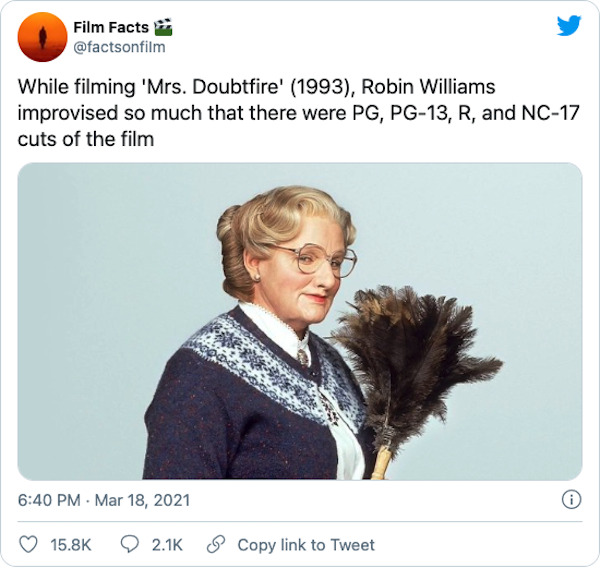
Task: Visit the @factsonfilm handle
Action: click(x=119, y=47)
